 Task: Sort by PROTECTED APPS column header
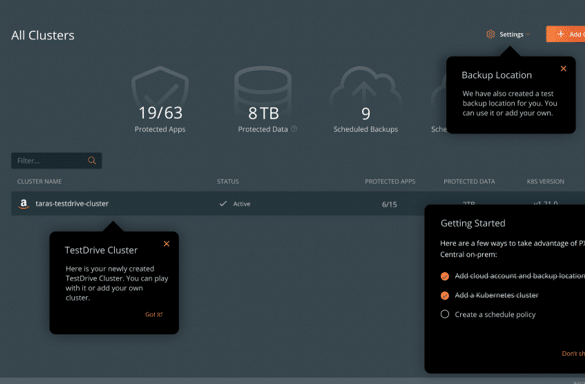pos(390,181)
